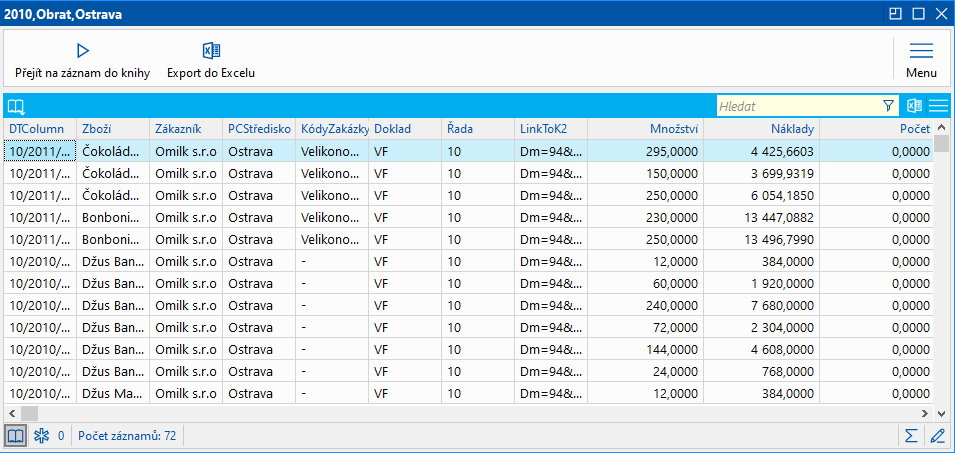Click the Přejít na záznam do knihy play icon

[x=83, y=51]
